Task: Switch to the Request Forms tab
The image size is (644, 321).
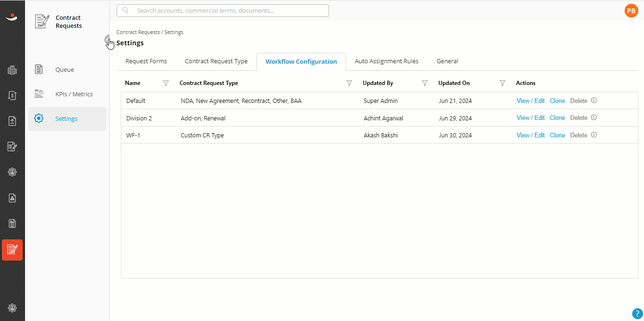Action: (x=146, y=61)
